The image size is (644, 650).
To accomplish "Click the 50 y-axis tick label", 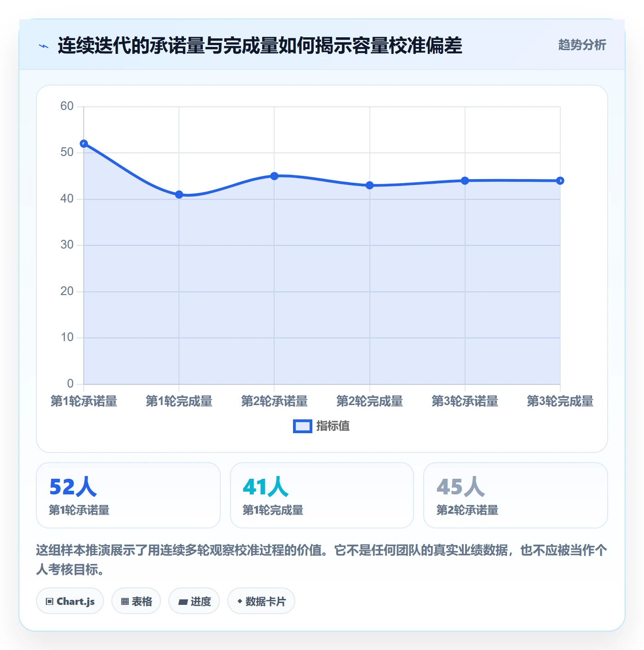I will [67, 152].
